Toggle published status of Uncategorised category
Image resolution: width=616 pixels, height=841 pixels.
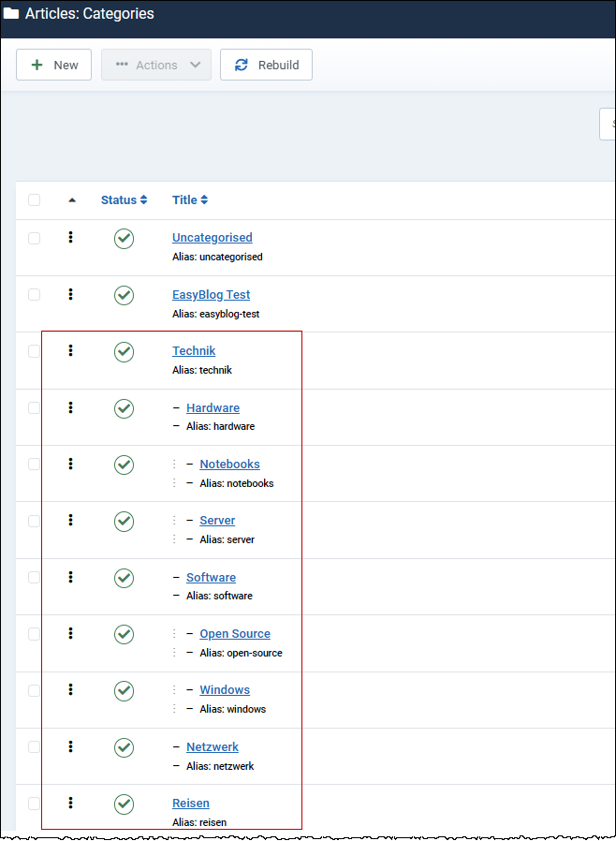[124, 239]
